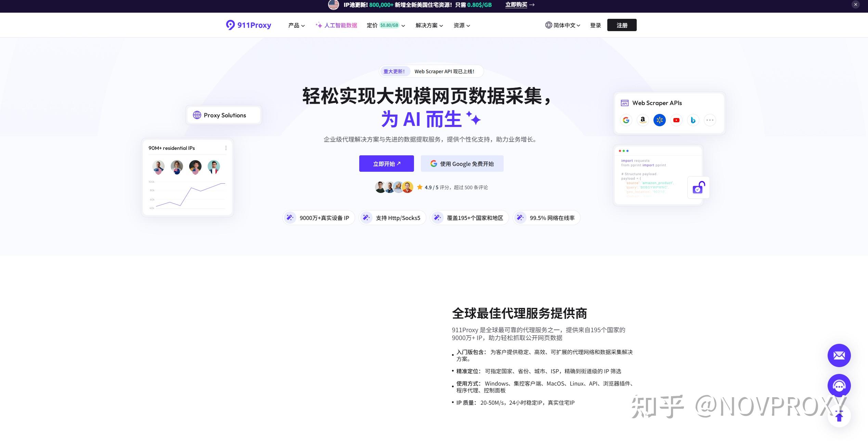This screenshot has height=441, width=868.
Task: Dismiss the IP promo banner with the X
Action: pos(855,4)
